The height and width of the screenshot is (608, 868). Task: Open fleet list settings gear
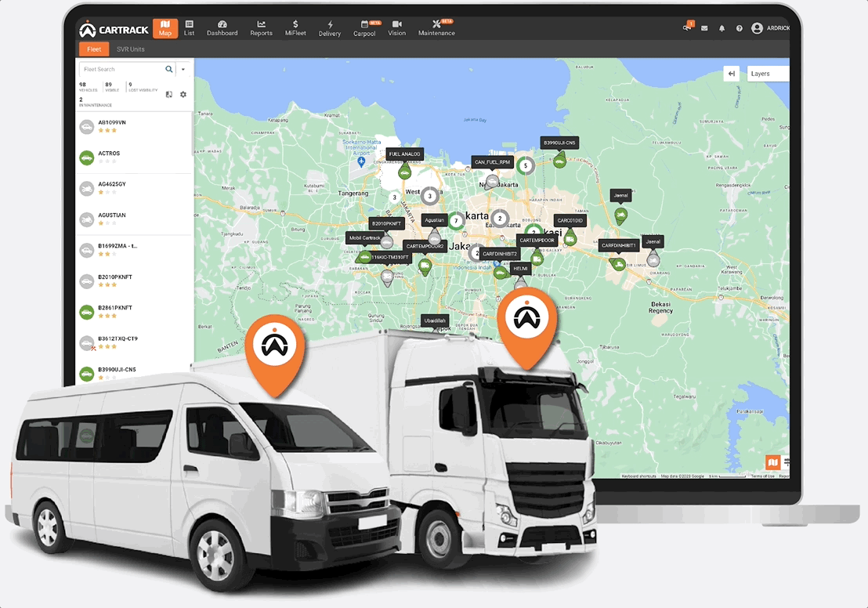[183, 95]
